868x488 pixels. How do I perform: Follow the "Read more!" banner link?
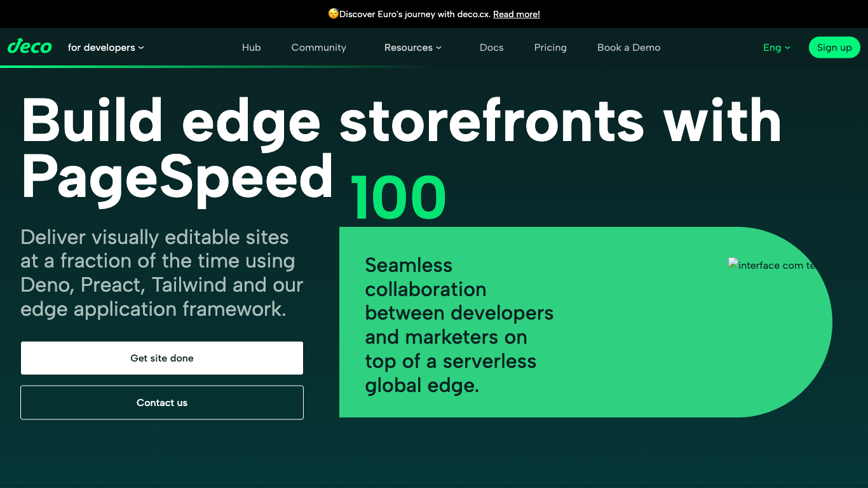pos(517,14)
